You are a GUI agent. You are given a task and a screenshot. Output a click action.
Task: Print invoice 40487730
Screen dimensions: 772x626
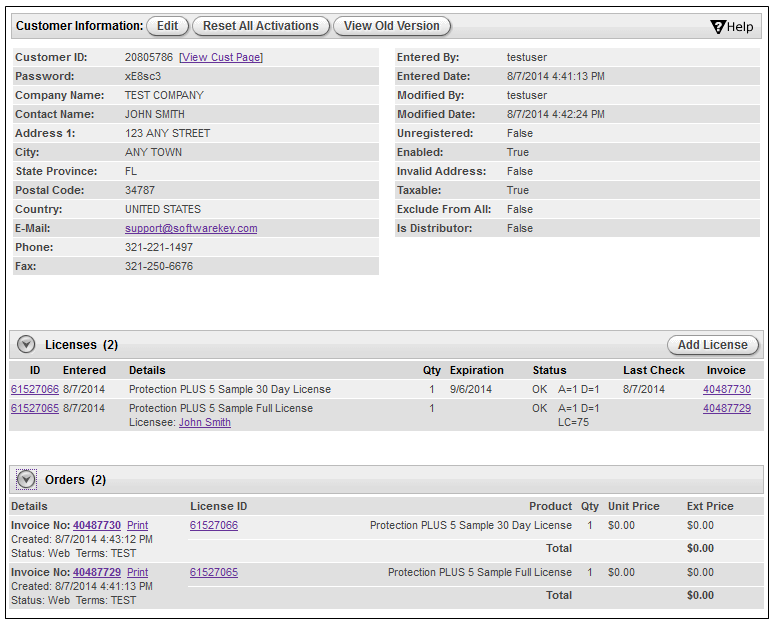click(x=138, y=526)
